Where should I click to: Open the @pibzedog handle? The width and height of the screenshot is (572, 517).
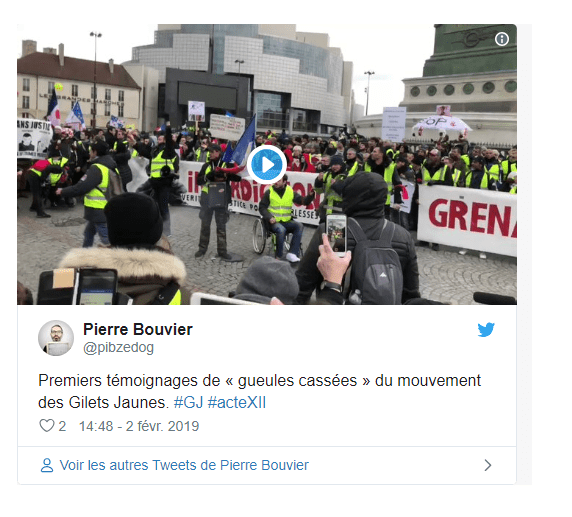[x=118, y=347]
